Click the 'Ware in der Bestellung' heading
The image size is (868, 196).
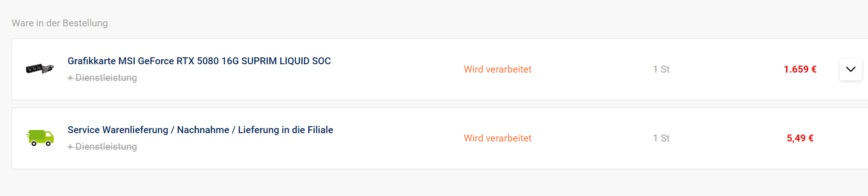pyautogui.click(x=60, y=23)
